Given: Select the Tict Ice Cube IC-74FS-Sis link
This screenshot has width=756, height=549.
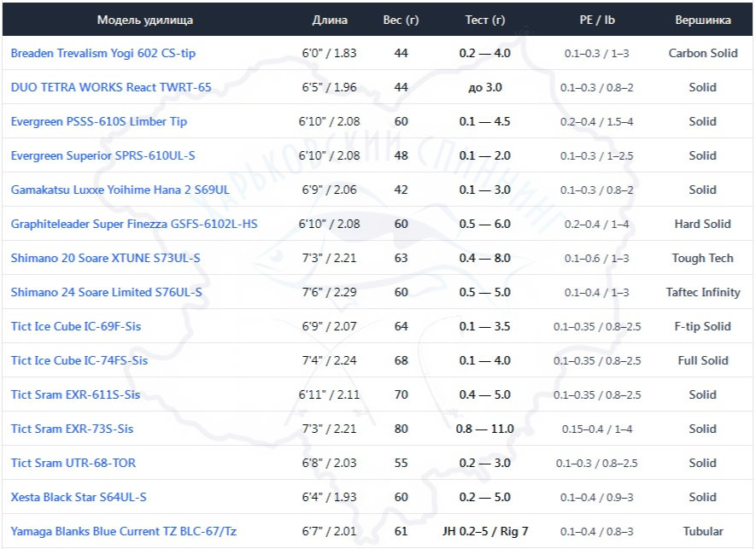Looking at the screenshot, I should pyautogui.click(x=79, y=360).
